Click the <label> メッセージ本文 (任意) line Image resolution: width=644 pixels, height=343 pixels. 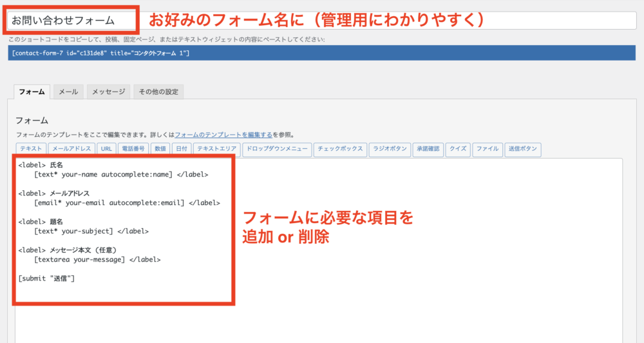(68, 250)
